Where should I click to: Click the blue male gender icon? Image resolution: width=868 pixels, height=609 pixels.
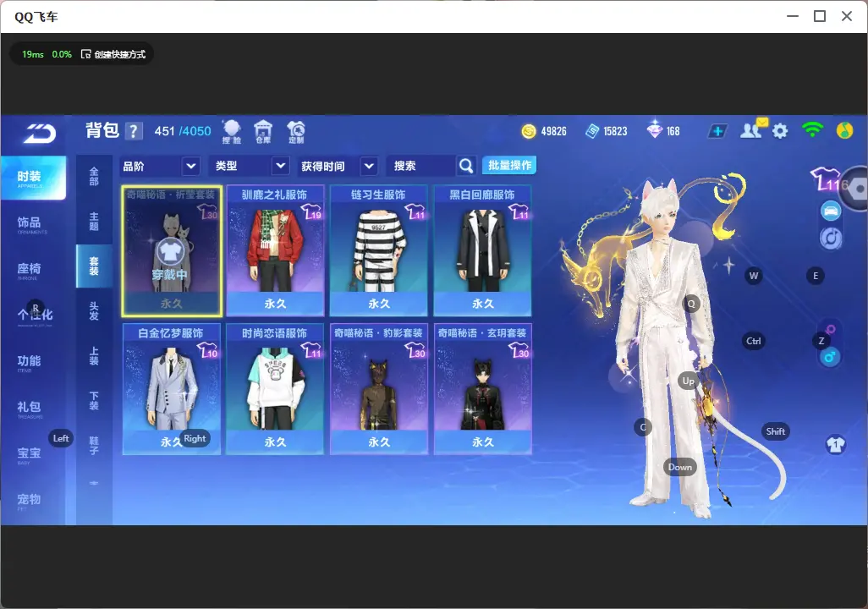(830, 357)
